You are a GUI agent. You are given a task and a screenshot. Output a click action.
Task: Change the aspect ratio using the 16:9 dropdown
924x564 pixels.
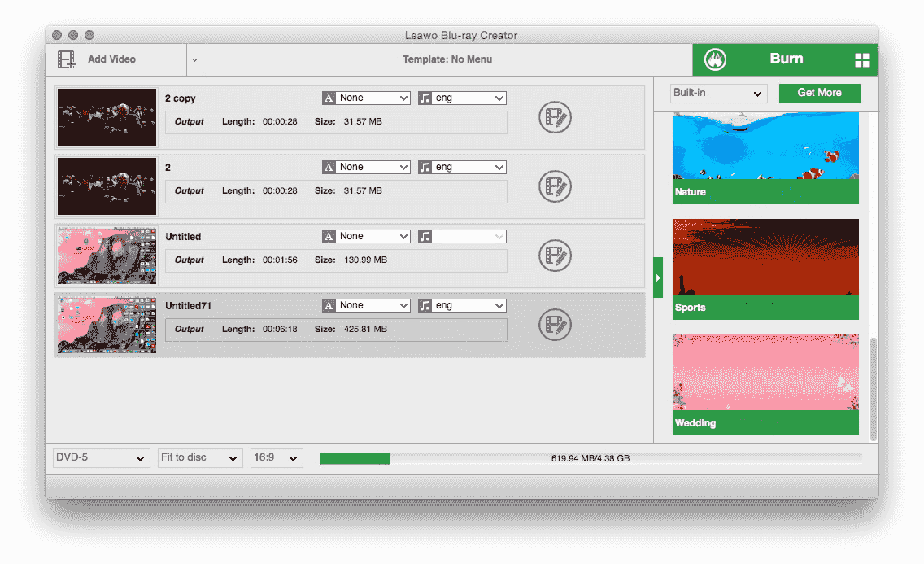coord(277,457)
